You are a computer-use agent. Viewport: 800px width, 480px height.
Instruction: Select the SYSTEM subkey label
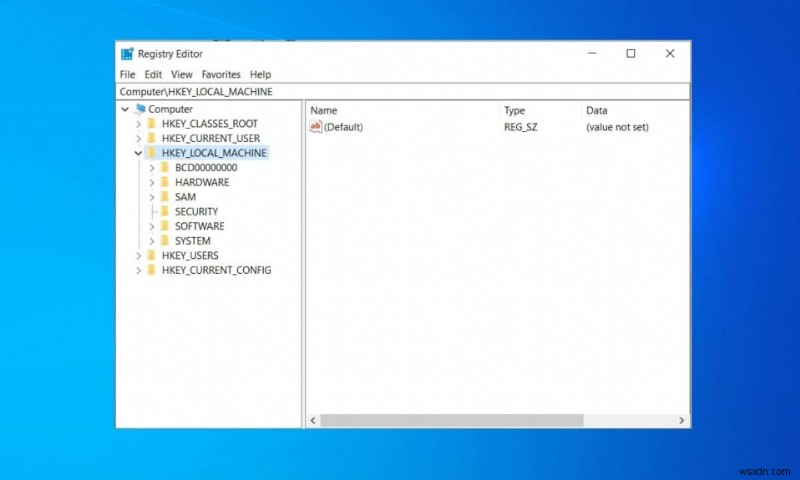click(x=192, y=241)
